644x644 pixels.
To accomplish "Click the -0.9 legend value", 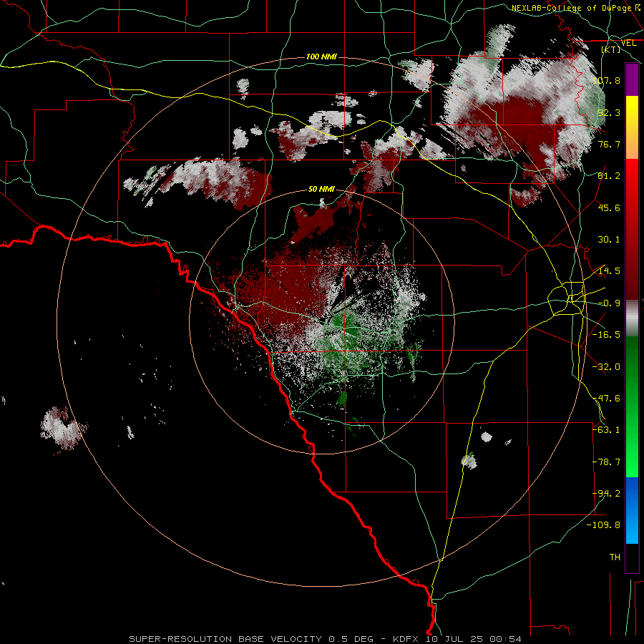I will point(609,303).
